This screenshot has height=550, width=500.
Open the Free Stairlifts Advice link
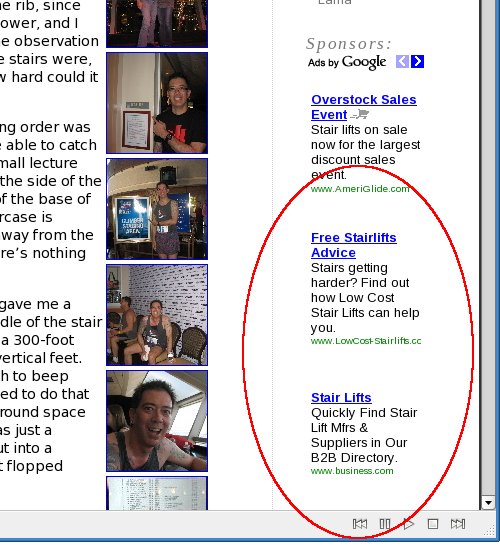pyautogui.click(x=354, y=245)
